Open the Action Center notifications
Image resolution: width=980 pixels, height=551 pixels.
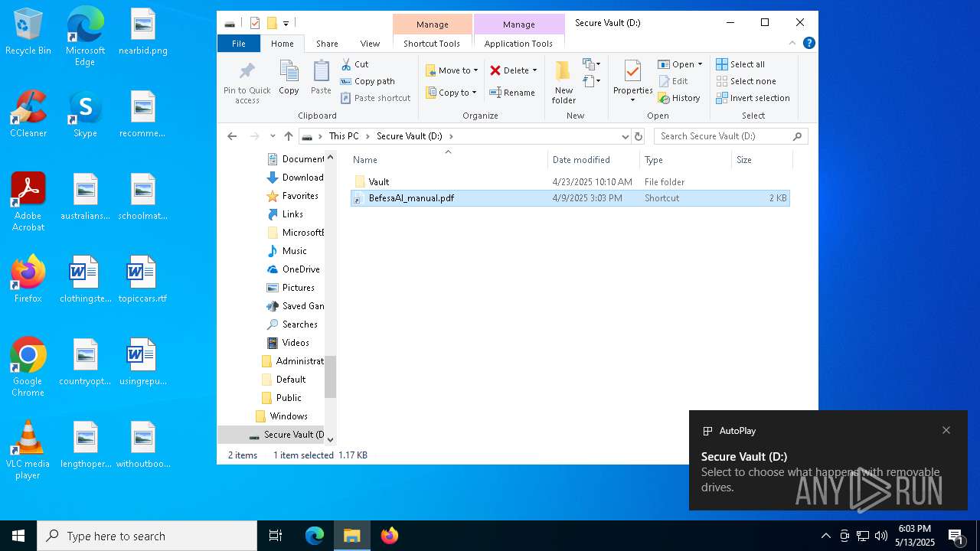[x=955, y=536]
